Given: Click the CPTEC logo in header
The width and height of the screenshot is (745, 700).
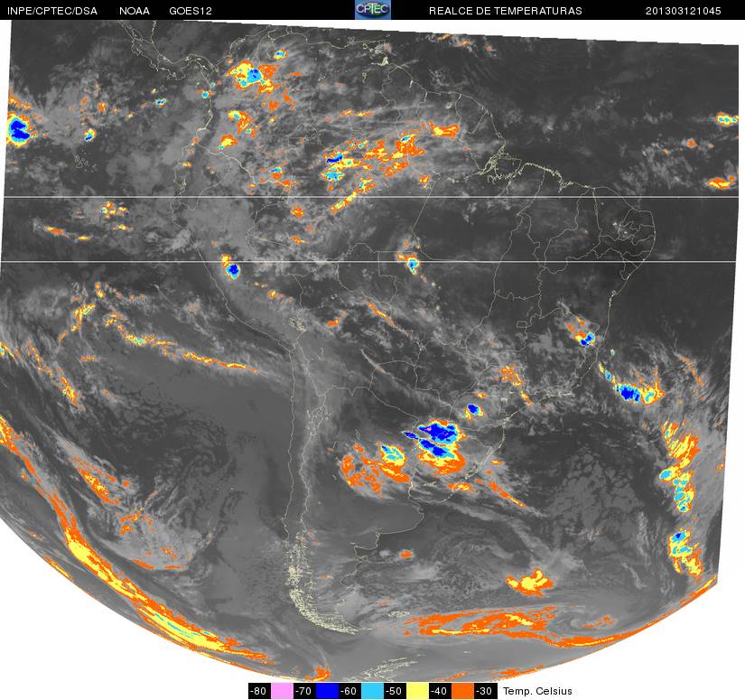Looking at the screenshot, I should click(x=372, y=10).
